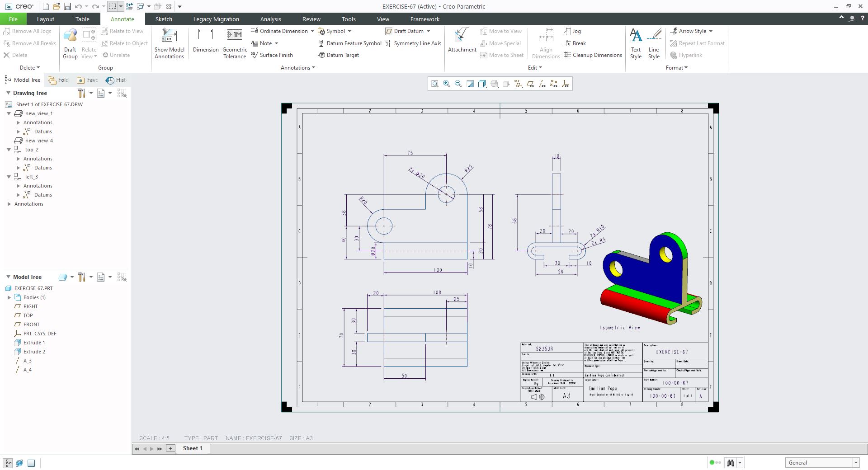
Task: Click the Jog tool
Action: pyautogui.click(x=572, y=31)
